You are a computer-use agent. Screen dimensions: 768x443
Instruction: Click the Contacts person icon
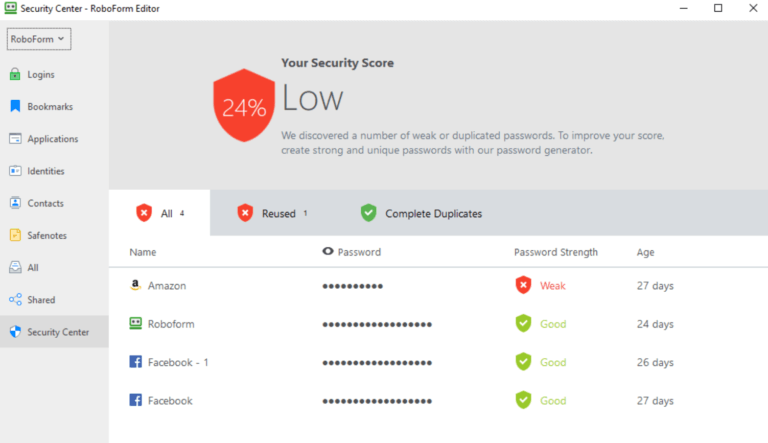click(x=15, y=203)
